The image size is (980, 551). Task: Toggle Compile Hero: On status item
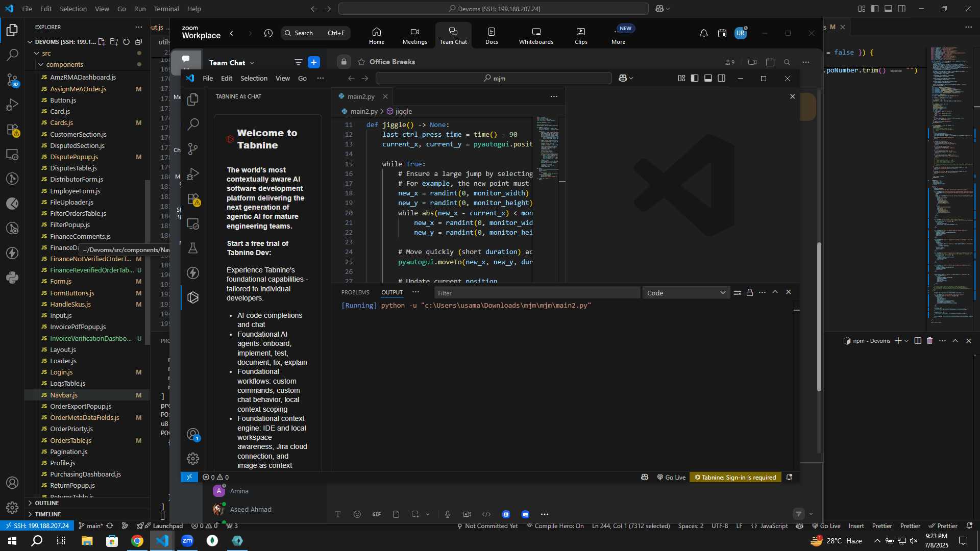pyautogui.click(x=555, y=526)
